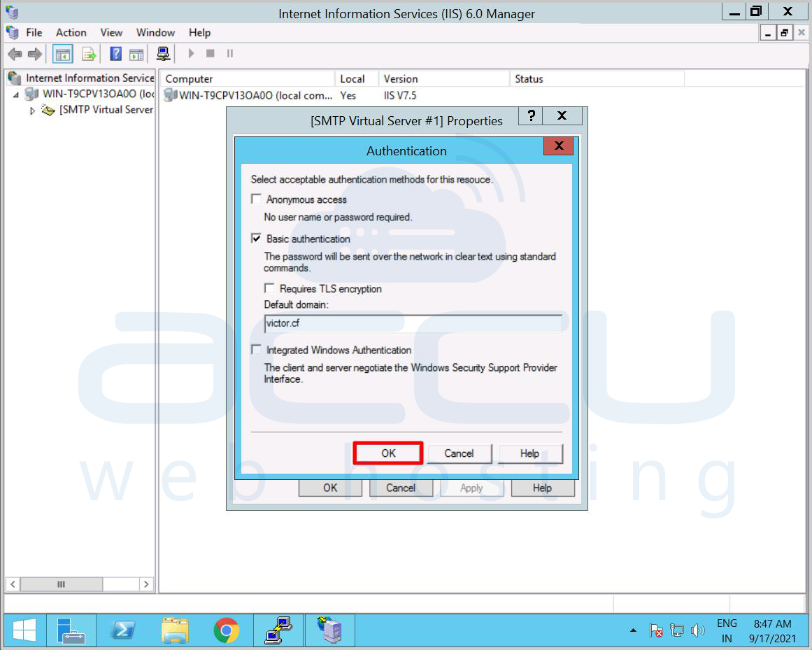Click the question-mark help button of Properties dialog
Image resolution: width=812 pixels, height=650 pixels.
click(x=531, y=115)
